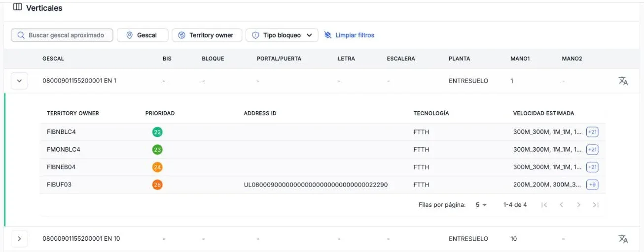
Task: Click the Gescal location pin icon
Action: [130, 35]
